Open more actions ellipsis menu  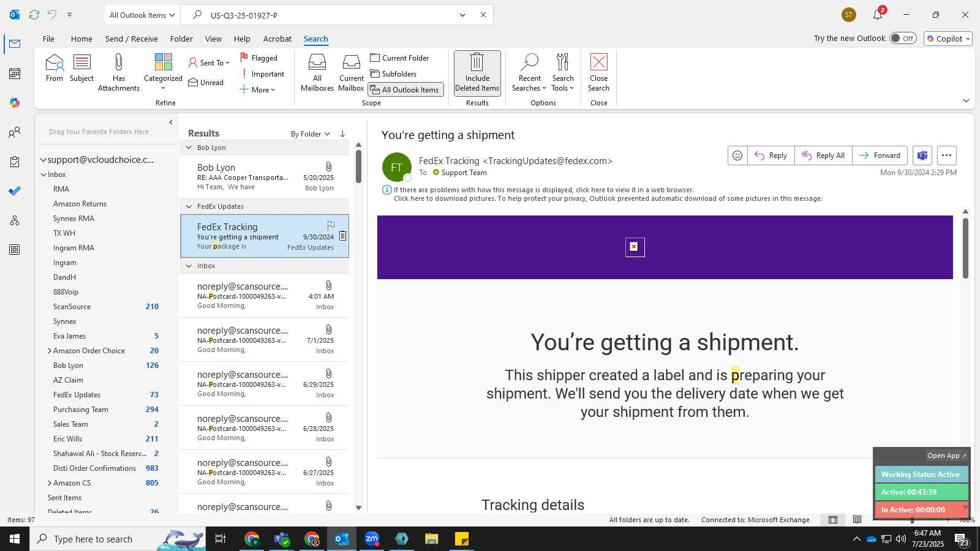(x=946, y=156)
